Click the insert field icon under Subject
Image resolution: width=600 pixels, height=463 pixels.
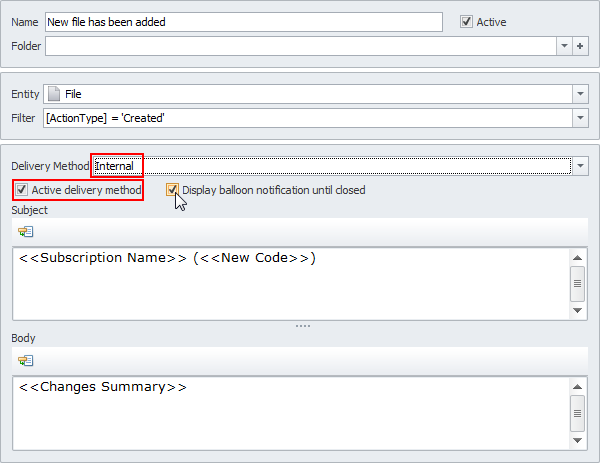[26, 231]
